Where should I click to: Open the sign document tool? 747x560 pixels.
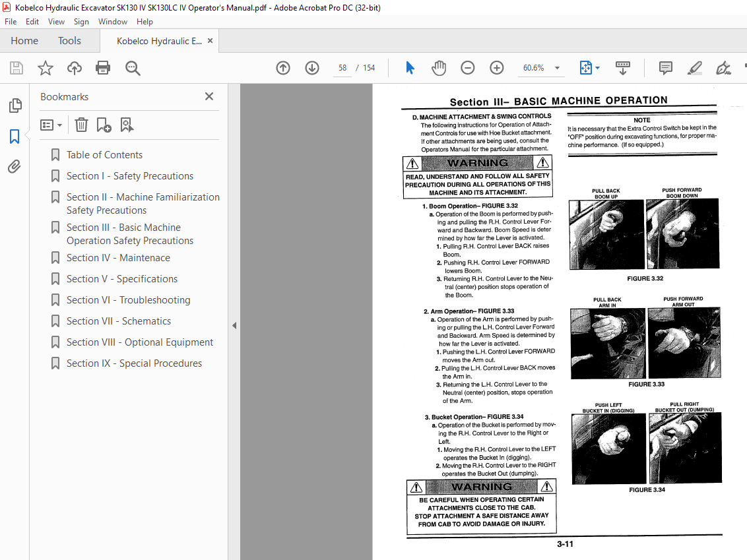point(723,68)
